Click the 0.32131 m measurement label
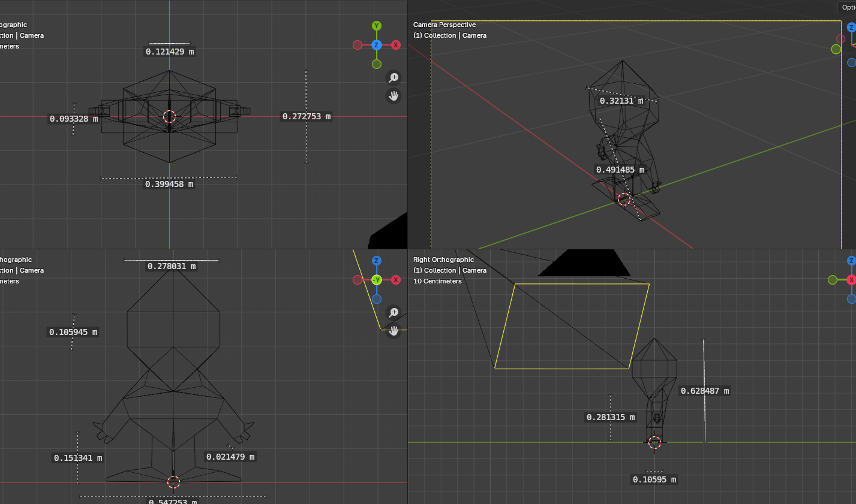Image resolution: width=856 pixels, height=504 pixels. (621, 101)
